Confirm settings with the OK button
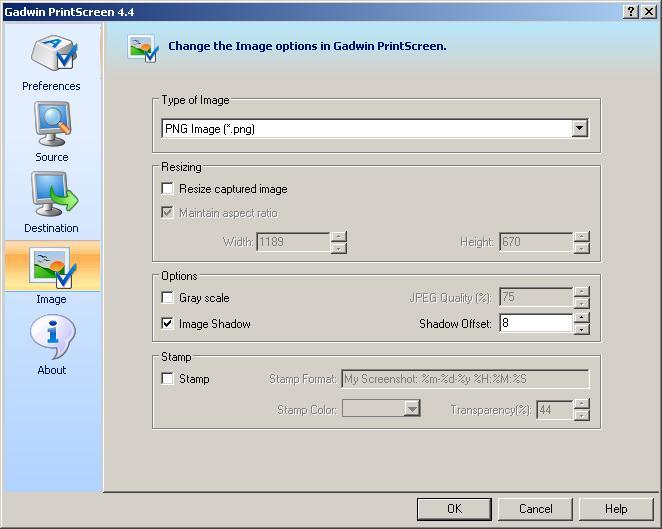Viewport: 662px width, 529px height. [x=454, y=509]
